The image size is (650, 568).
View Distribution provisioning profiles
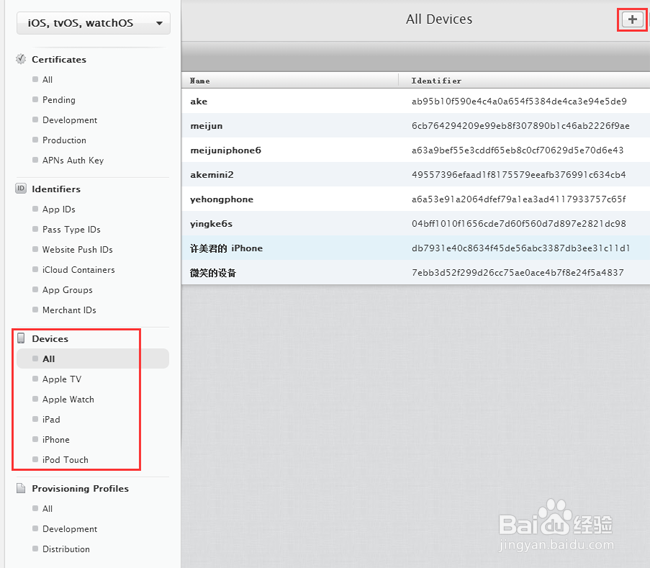click(66, 549)
